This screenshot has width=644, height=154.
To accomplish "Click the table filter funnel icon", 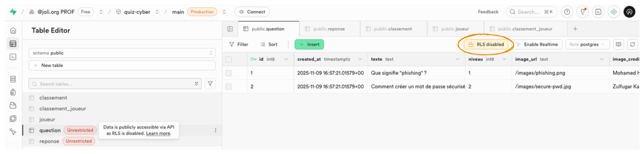I will (x=210, y=84).
